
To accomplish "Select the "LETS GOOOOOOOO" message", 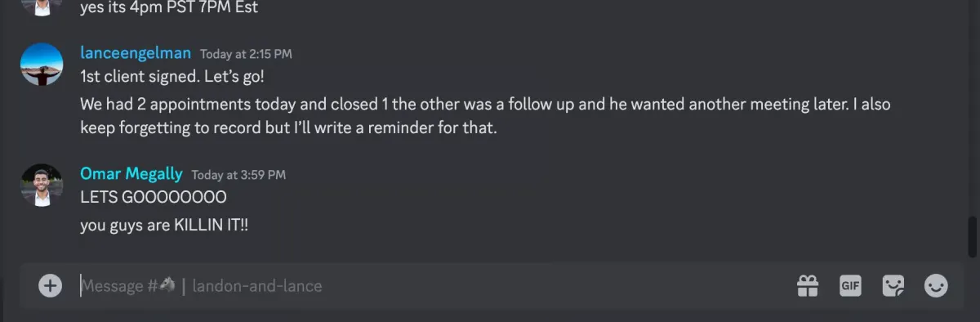I will tap(154, 198).
